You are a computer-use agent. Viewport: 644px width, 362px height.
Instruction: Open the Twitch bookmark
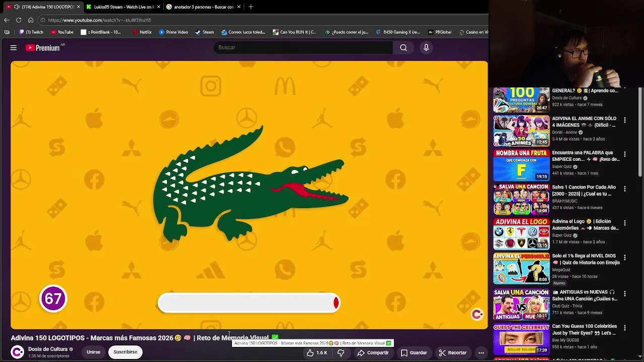coord(31,32)
